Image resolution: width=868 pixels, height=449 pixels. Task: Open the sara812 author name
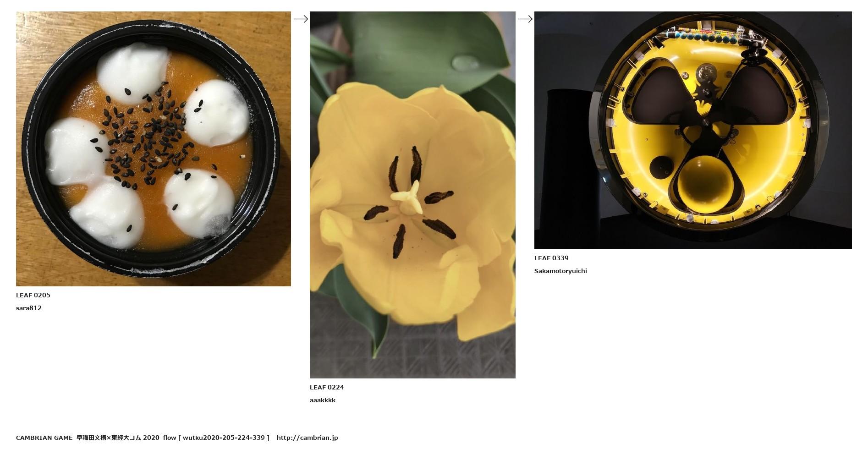tap(29, 308)
